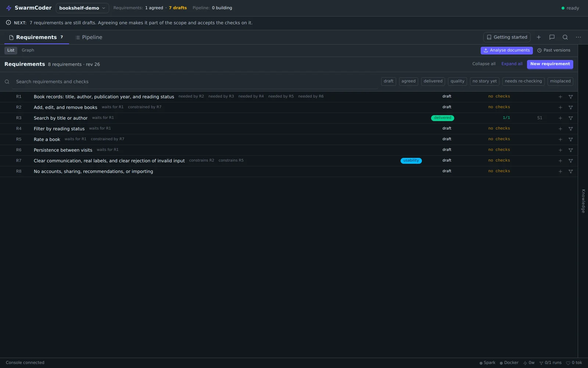This screenshot has height=368, width=588.
Task: Click the New requirement button
Action: (x=550, y=64)
